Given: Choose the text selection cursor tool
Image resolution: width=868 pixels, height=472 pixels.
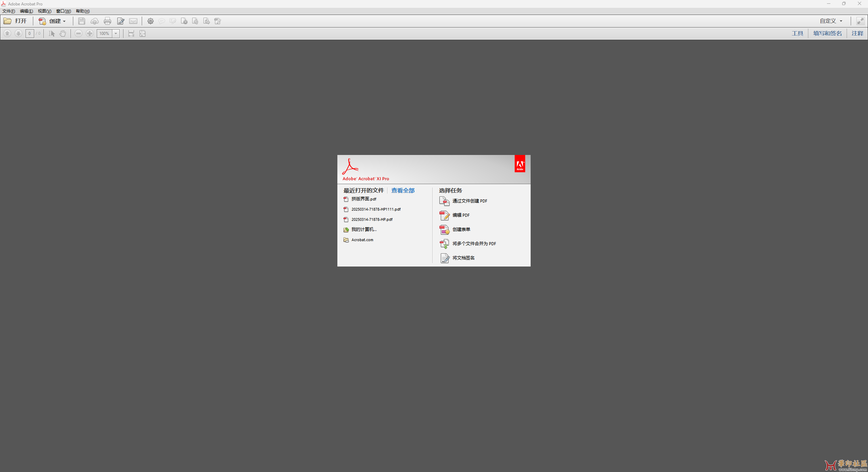Looking at the screenshot, I should [52, 33].
